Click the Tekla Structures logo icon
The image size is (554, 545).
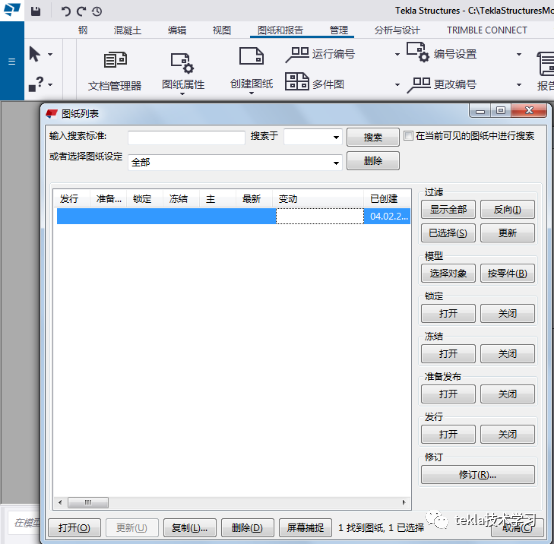point(12,10)
